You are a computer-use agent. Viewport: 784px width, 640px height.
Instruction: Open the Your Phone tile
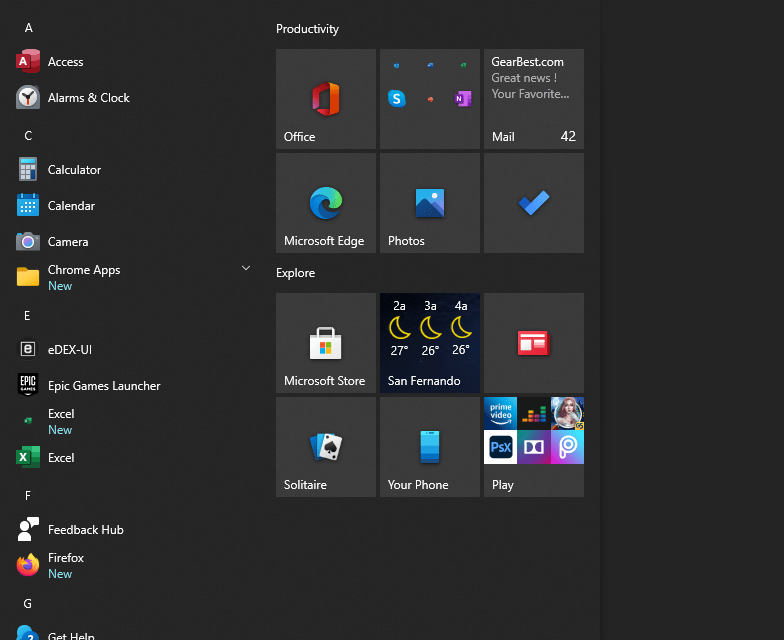(430, 447)
